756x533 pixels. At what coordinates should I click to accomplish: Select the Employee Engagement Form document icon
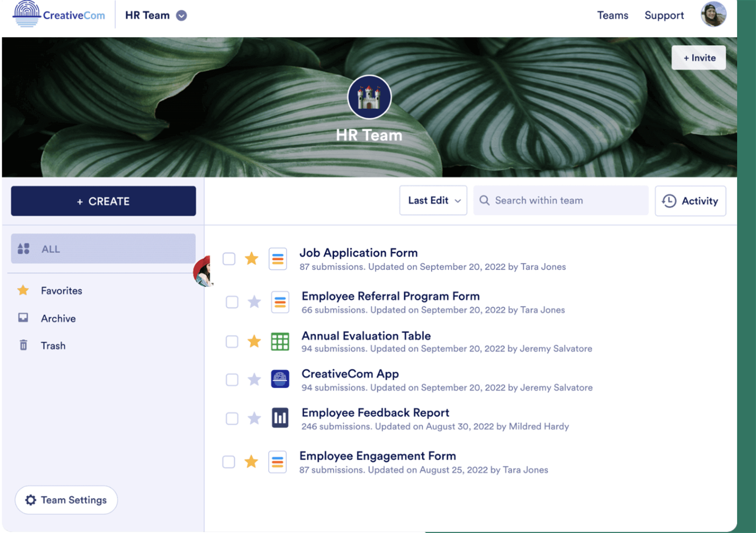pyautogui.click(x=278, y=462)
